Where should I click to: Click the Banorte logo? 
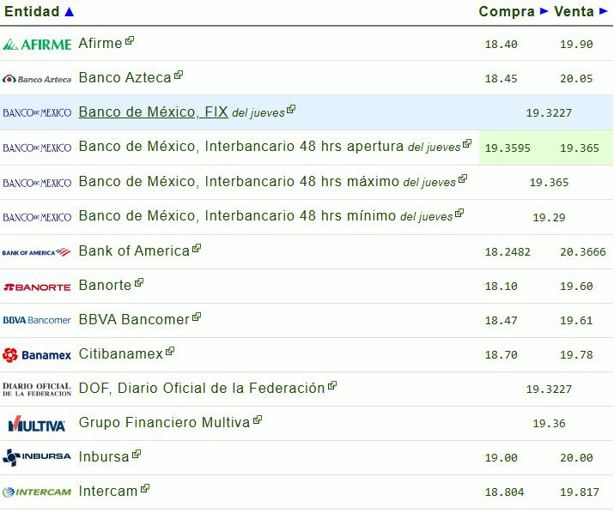click(37, 287)
